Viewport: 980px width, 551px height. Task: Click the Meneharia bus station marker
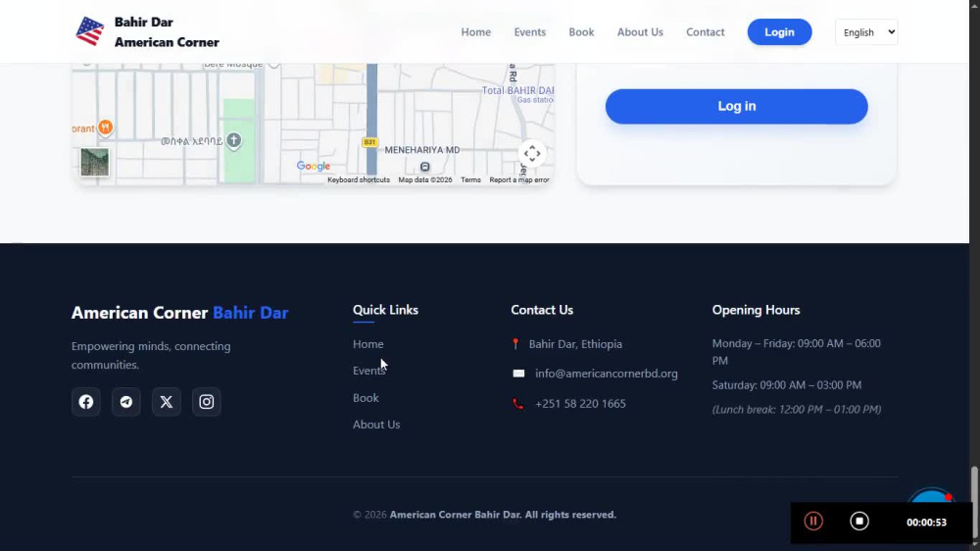pos(425,167)
